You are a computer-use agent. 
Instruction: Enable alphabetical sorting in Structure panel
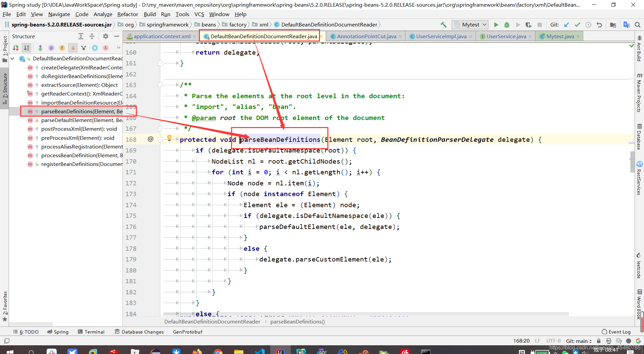[26, 48]
